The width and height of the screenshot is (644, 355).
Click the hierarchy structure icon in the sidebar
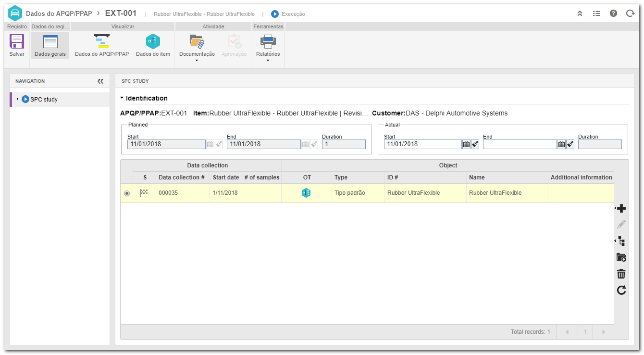[x=621, y=241]
